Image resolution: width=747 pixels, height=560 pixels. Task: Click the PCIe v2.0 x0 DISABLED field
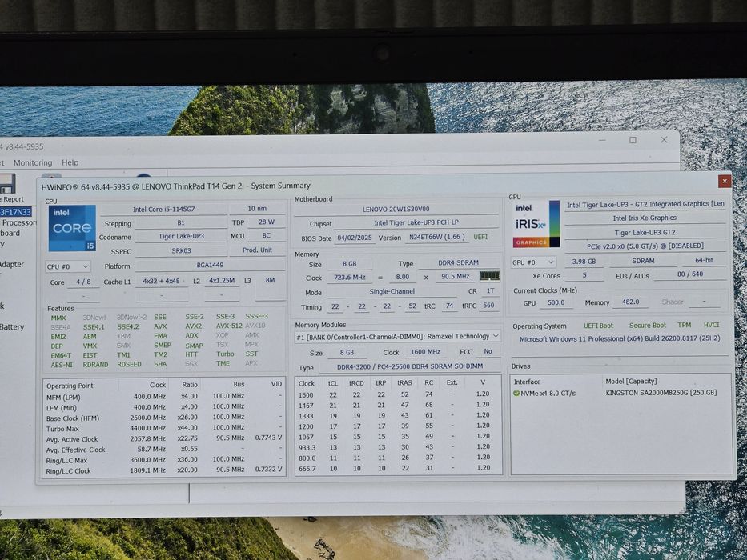(645, 246)
